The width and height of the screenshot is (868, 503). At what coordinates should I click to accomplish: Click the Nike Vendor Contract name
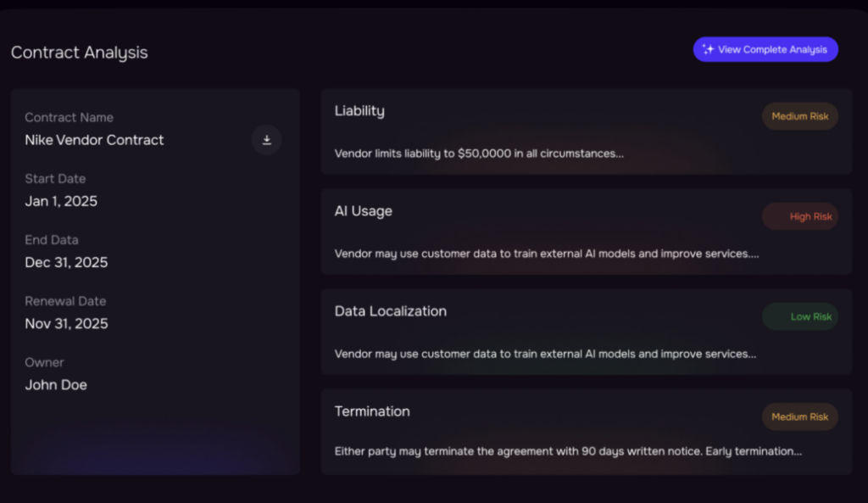(94, 140)
